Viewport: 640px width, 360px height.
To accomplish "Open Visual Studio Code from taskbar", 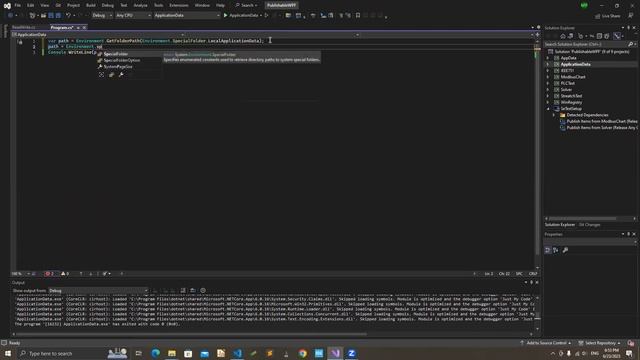I will (x=237, y=353).
